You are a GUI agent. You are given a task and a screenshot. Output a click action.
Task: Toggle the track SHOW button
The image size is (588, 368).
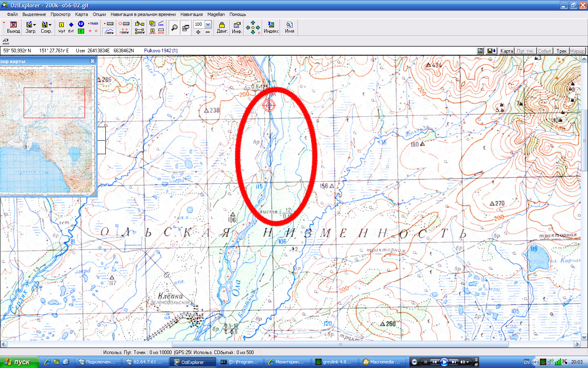(x=109, y=31)
